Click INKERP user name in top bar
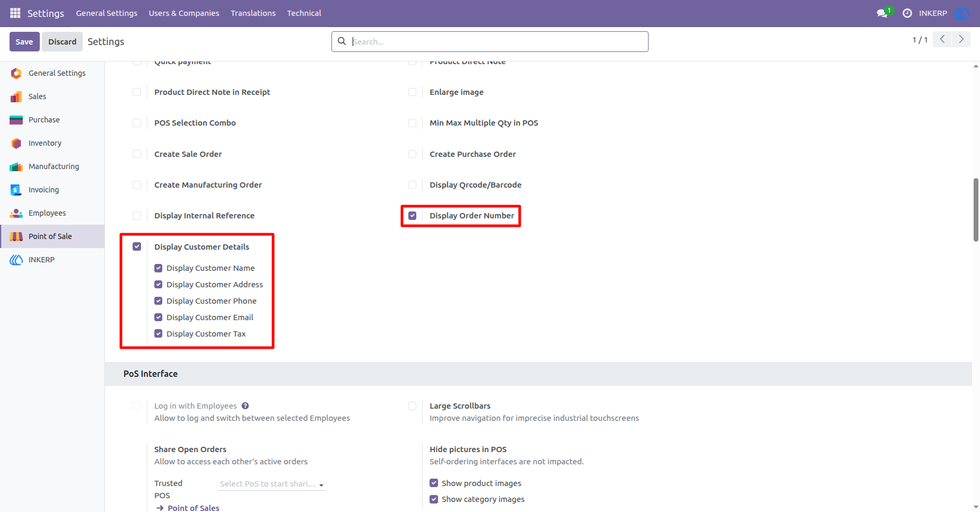The image size is (980, 512). click(x=933, y=13)
